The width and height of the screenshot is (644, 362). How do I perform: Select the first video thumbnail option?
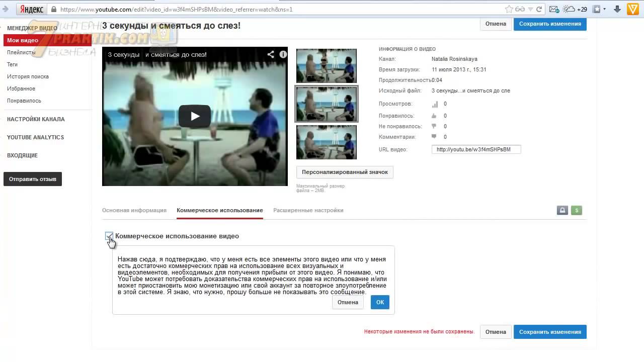(x=326, y=65)
